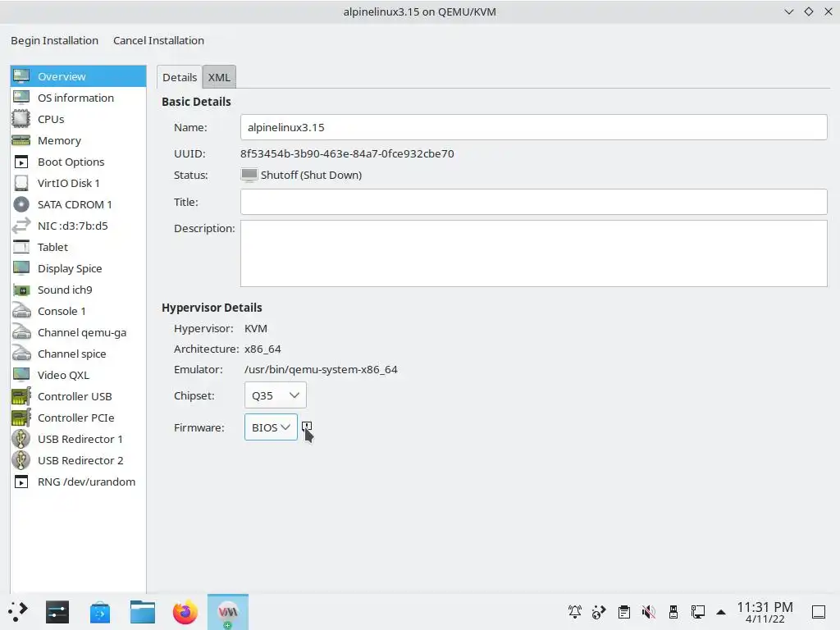Select the Tablet device icon
This screenshot has width=840, height=630.
point(21,247)
